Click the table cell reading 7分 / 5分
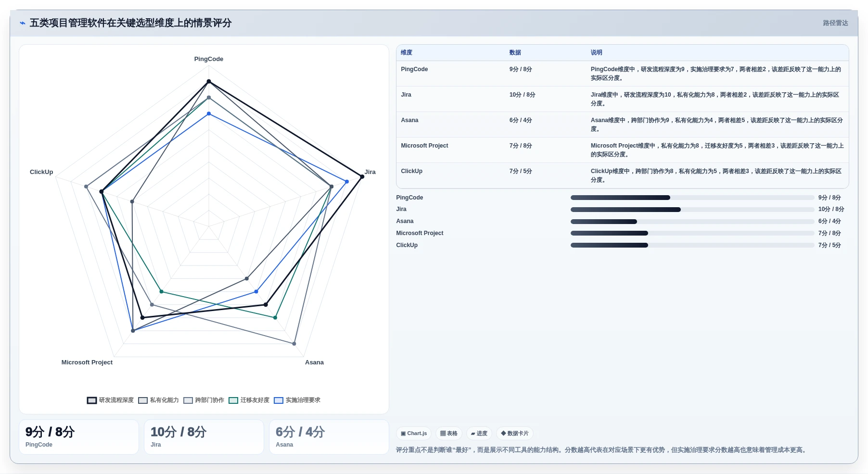 coord(521,171)
